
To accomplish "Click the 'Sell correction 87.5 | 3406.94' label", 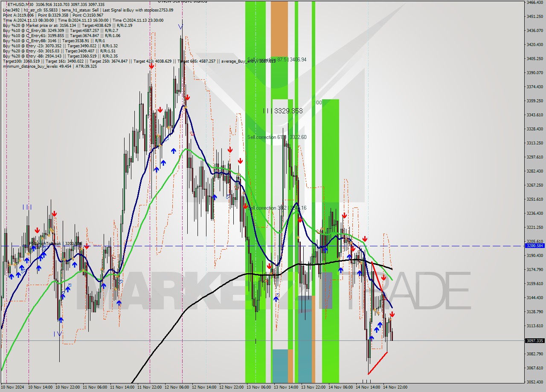I will 277,60.
